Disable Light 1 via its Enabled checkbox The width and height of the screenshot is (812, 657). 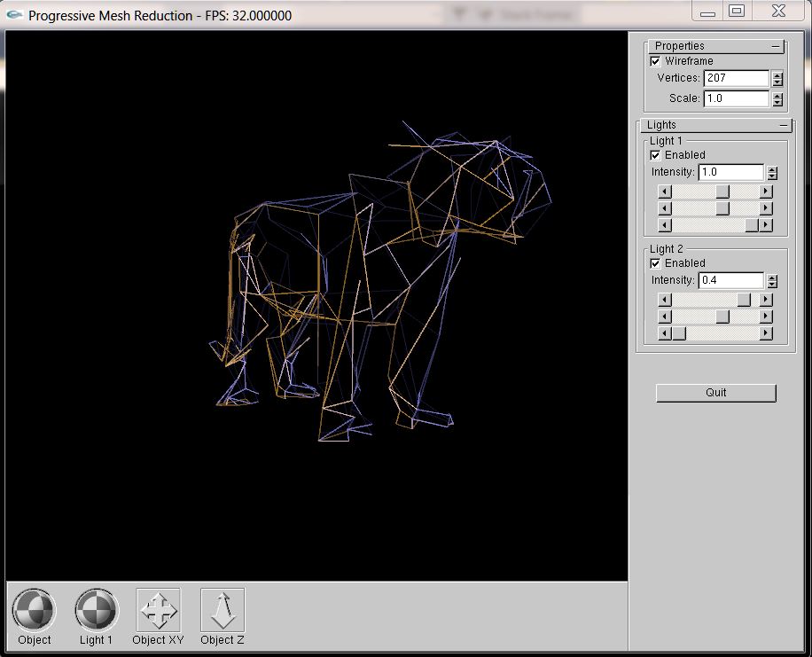(x=655, y=155)
